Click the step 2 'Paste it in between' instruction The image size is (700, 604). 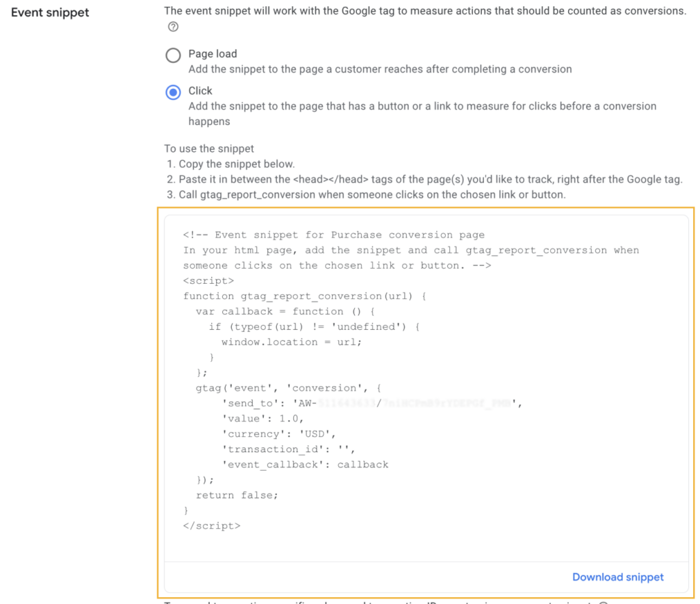425,180
